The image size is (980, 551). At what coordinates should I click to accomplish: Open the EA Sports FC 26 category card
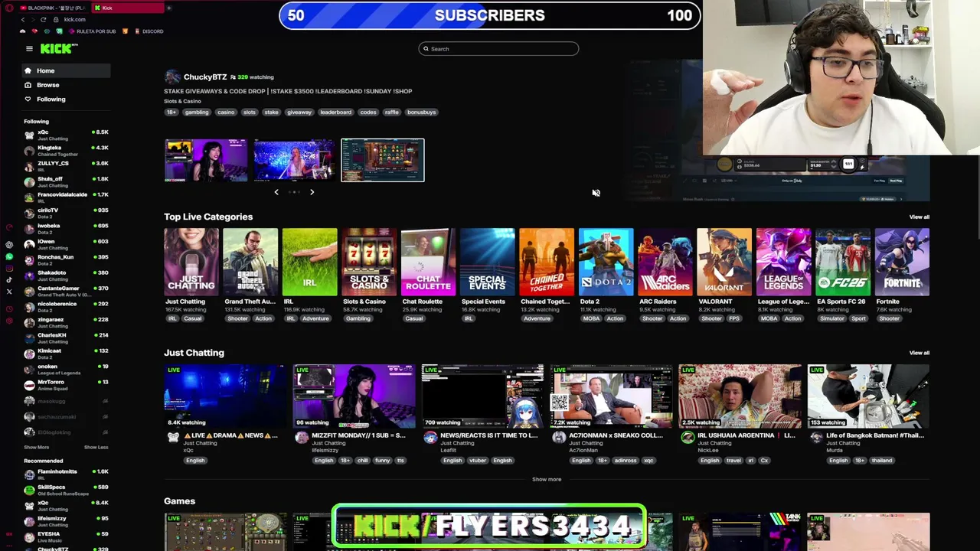click(843, 262)
